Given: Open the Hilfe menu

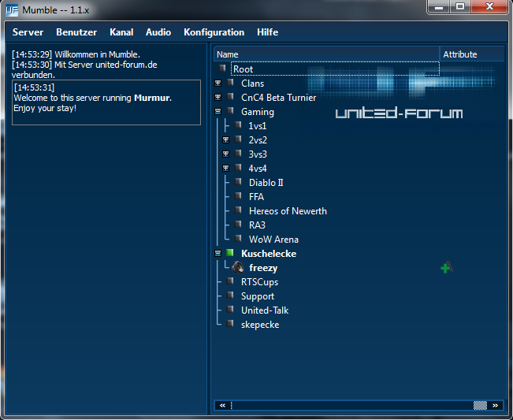Looking at the screenshot, I should click(x=267, y=32).
